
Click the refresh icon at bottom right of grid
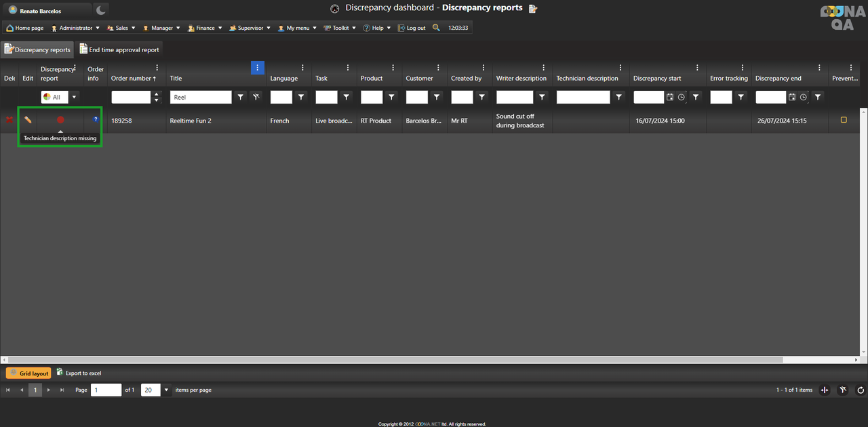pyautogui.click(x=861, y=390)
